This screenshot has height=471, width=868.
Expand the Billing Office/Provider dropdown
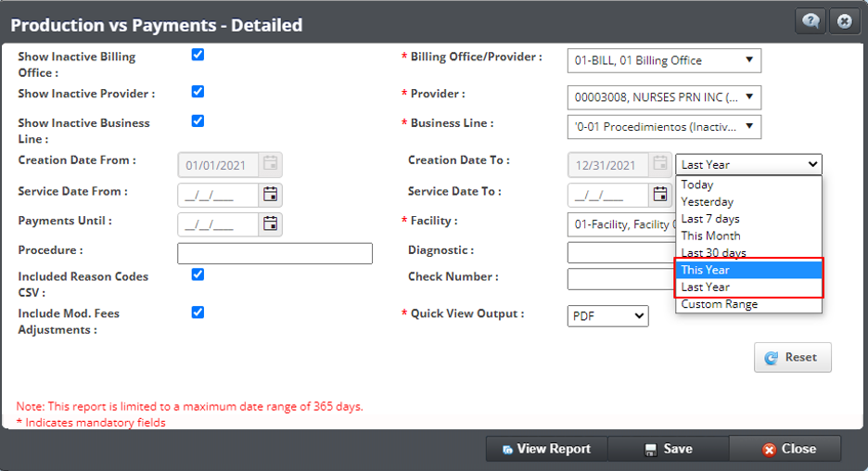(x=664, y=61)
